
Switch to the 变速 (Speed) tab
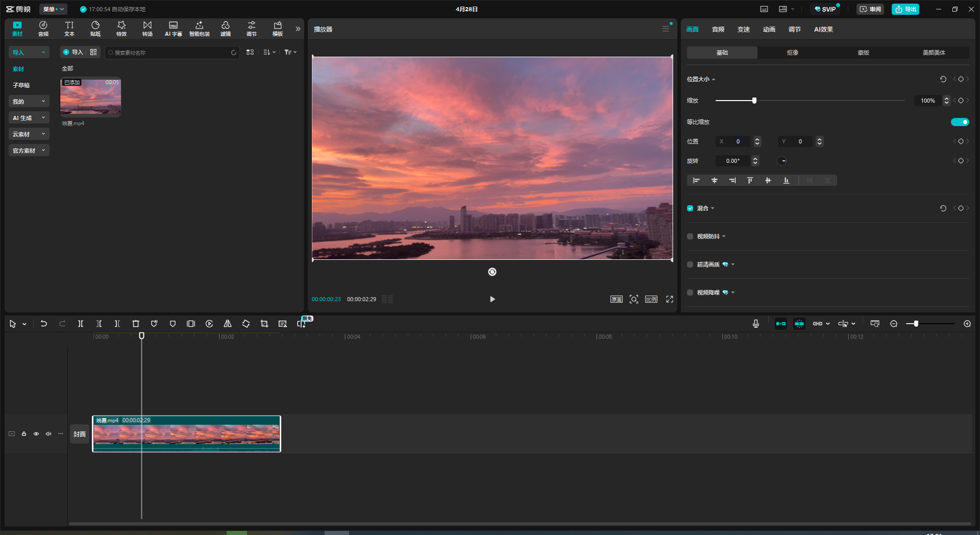click(x=744, y=30)
